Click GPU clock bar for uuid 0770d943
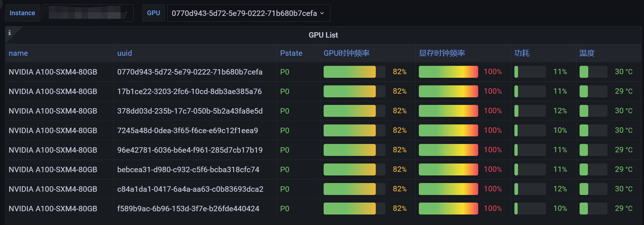The image size is (644, 225). click(x=355, y=72)
